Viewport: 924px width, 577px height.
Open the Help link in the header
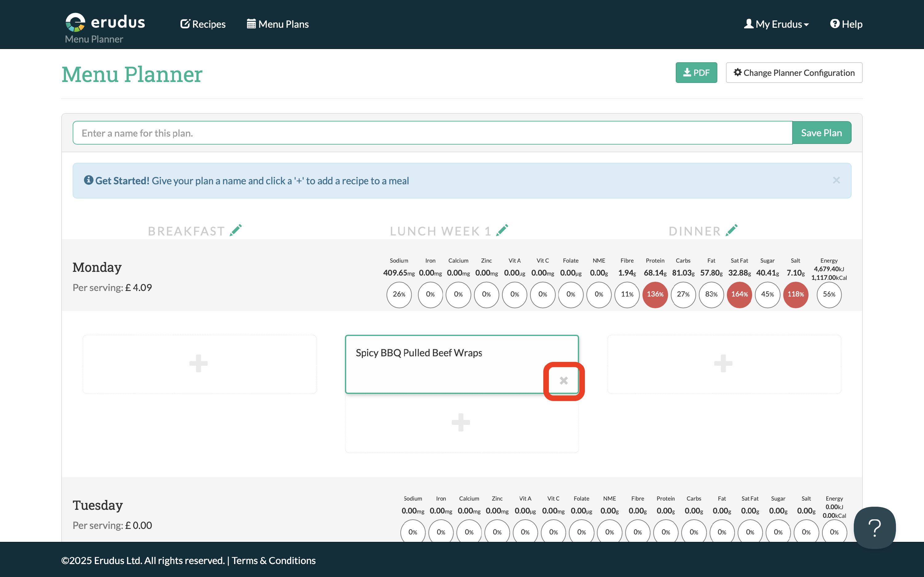(x=846, y=24)
